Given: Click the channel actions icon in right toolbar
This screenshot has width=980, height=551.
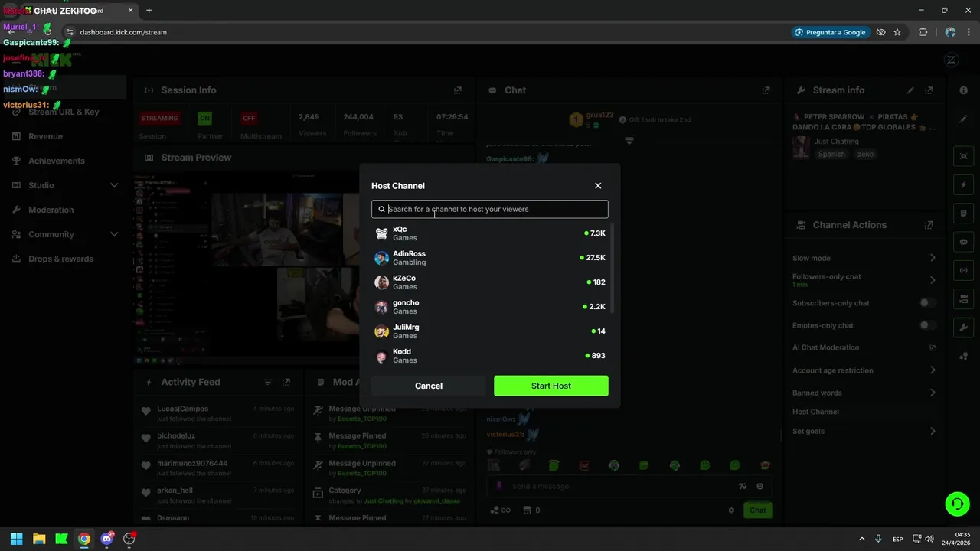Looking at the screenshot, I should (x=963, y=298).
